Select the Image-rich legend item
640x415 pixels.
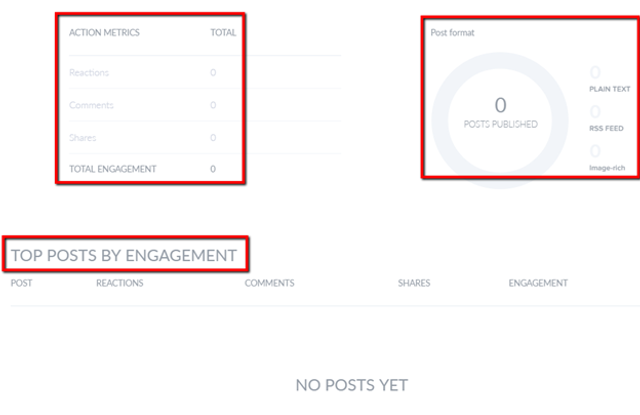tap(607, 158)
